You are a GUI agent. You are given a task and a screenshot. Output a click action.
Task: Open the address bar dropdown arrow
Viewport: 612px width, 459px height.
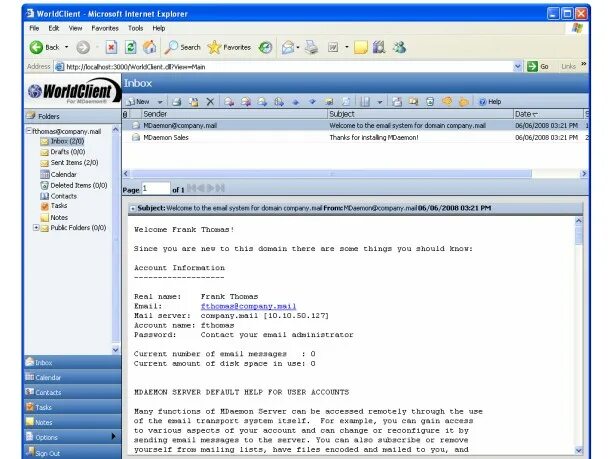[518, 66]
